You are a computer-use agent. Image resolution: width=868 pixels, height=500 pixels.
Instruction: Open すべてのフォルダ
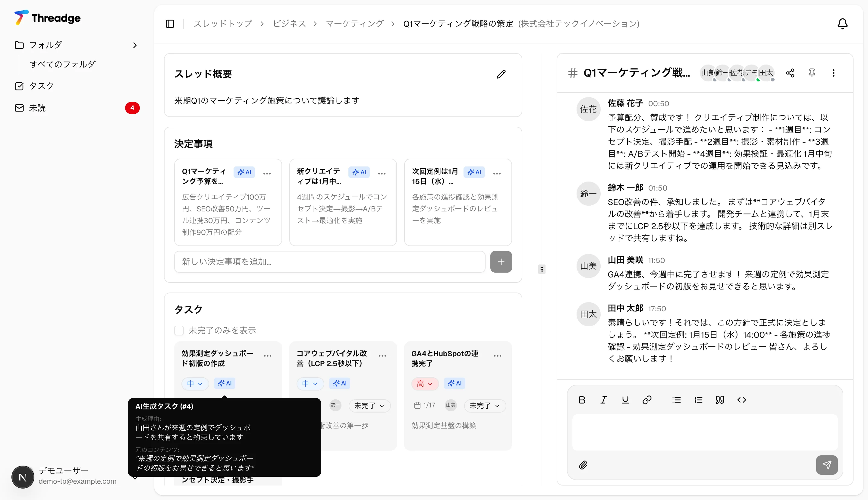[x=62, y=64]
